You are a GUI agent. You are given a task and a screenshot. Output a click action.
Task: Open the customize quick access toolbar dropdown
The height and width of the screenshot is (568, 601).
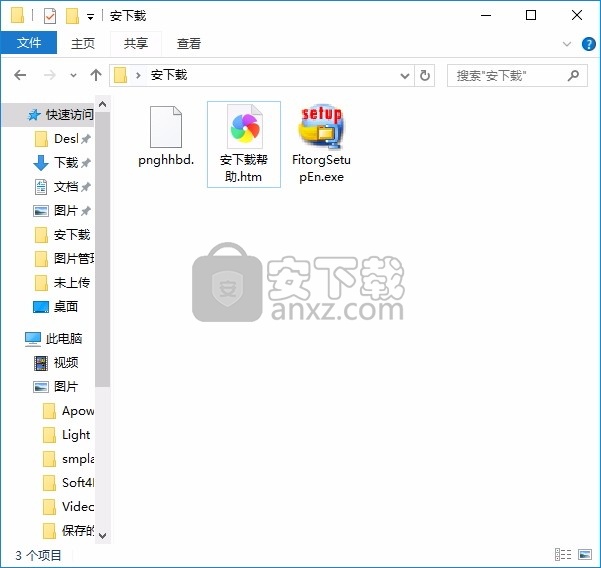click(x=90, y=17)
